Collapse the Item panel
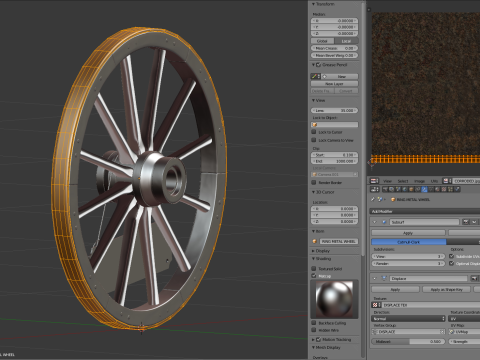This screenshot has height=360, width=480. coord(313,231)
